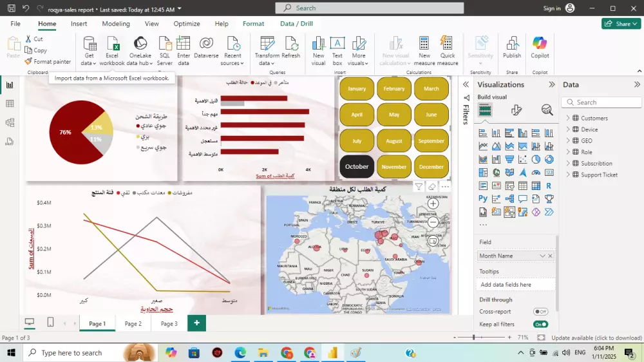
Task: Open the Transform data dropdown arrow
Action: pos(272,64)
